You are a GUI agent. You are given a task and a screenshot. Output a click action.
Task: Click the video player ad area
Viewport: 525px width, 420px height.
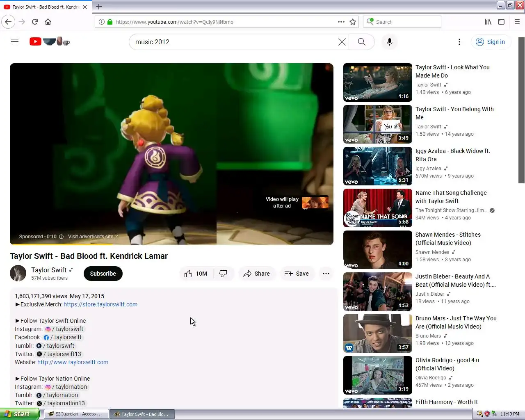click(171, 154)
